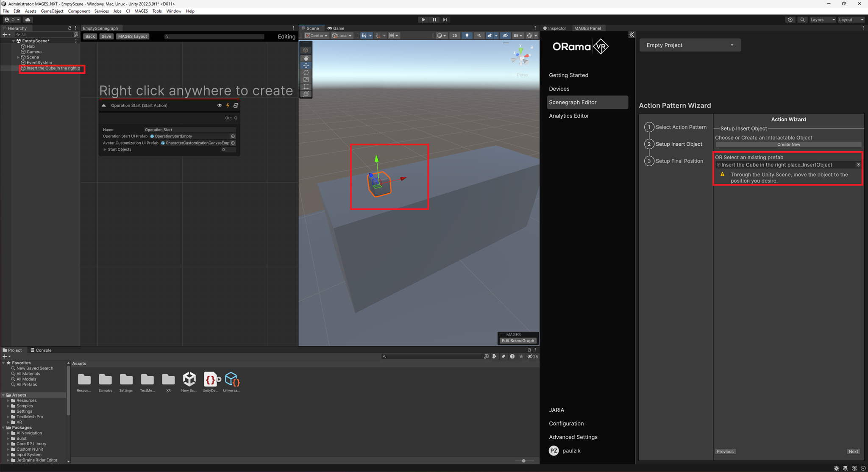Toggle eye visibility icon on Operation Start node

(x=220, y=106)
